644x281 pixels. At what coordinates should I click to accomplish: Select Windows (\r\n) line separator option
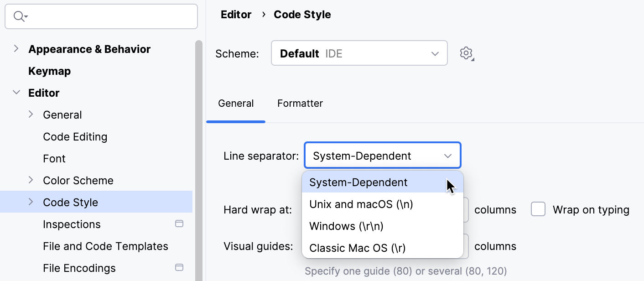click(x=346, y=226)
